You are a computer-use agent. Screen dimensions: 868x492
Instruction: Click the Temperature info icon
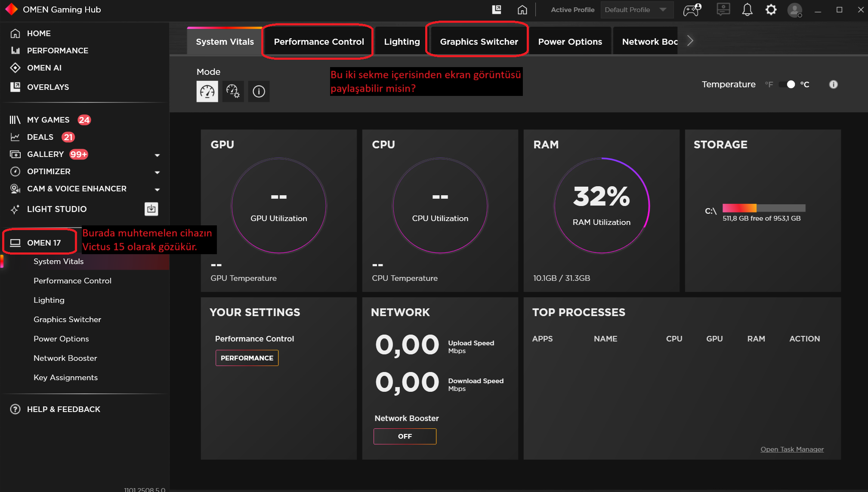[833, 84]
